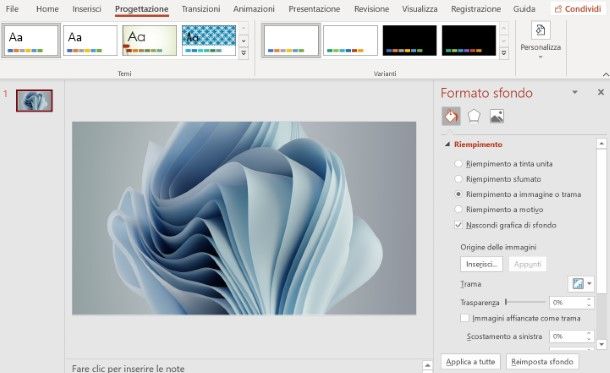The height and width of the screenshot is (373, 610).
Task: Select the blue patterned theme thumbnail
Action: (x=209, y=40)
